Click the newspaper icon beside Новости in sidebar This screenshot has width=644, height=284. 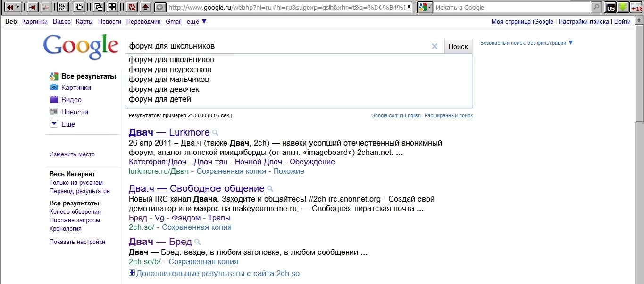point(54,112)
